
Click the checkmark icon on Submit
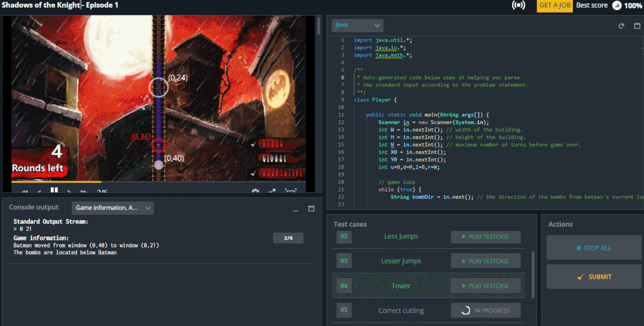[x=580, y=277]
